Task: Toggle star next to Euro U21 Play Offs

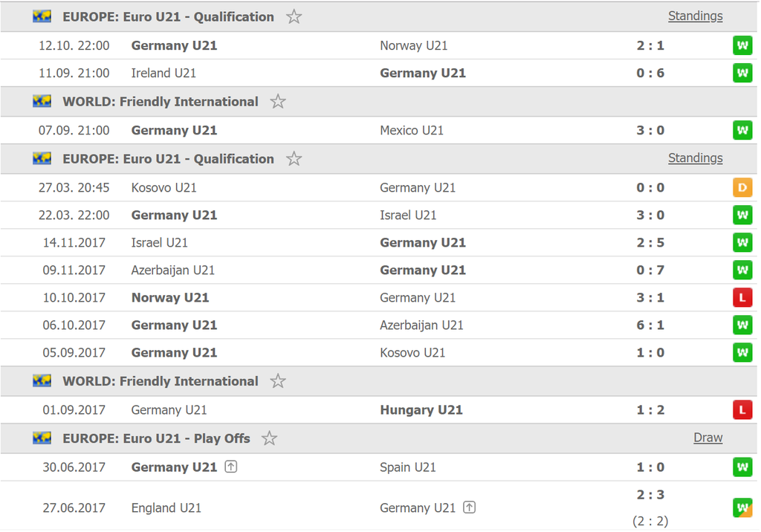Action: [x=269, y=439]
